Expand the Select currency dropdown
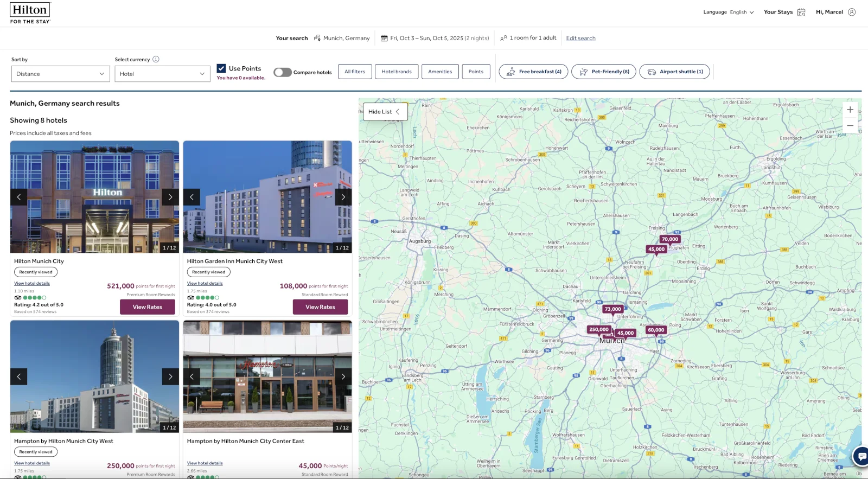868x479 pixels. pyautogui.click(x=162, y=74)
